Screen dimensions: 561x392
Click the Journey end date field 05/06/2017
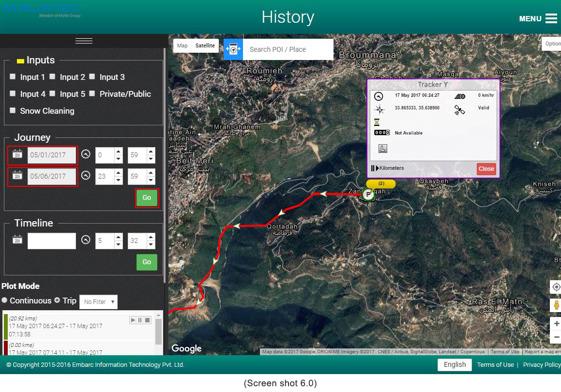(x=52, y=176)
